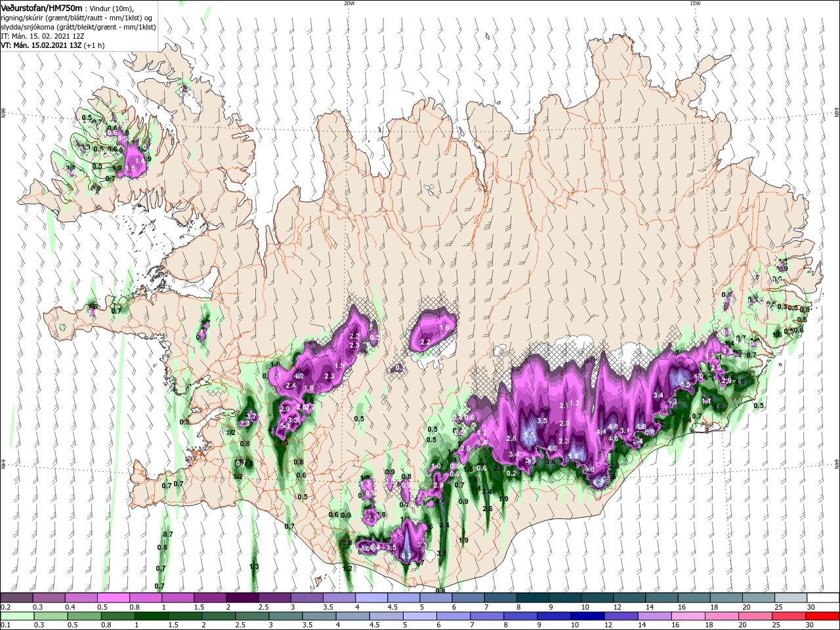Click the 4.2 snowfall value on the map

tap(299, 376)
